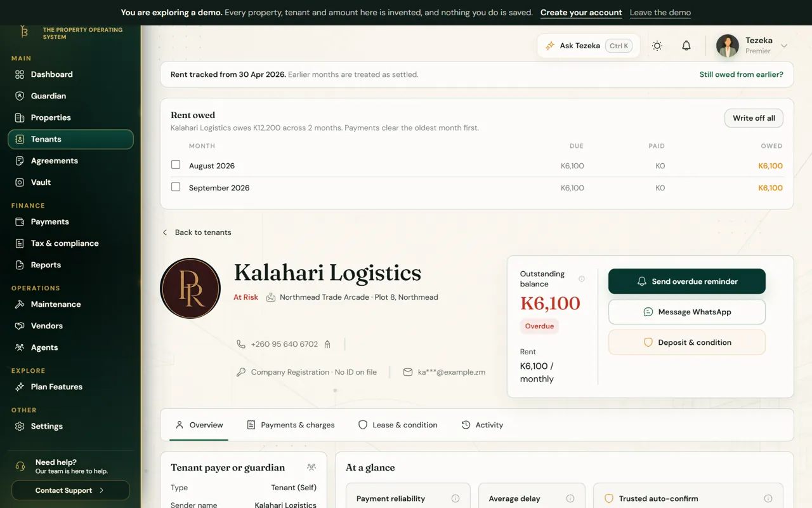Click Contact Support button

(x=70, y=490)
